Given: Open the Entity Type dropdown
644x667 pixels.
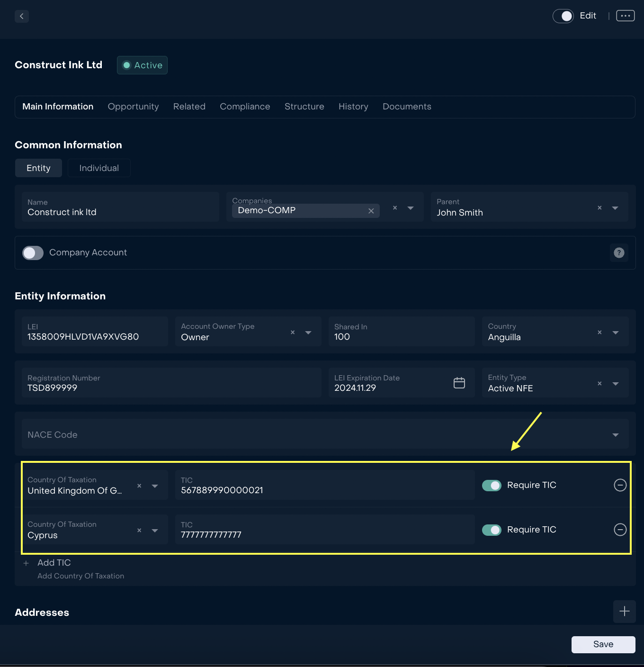Looking at the screenshot, I should (615, 384).
